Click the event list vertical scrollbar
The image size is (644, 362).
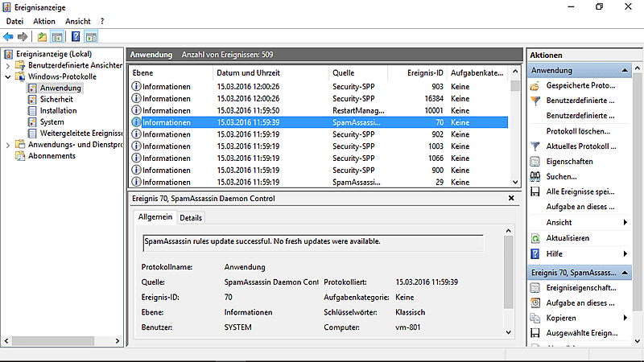515,133
